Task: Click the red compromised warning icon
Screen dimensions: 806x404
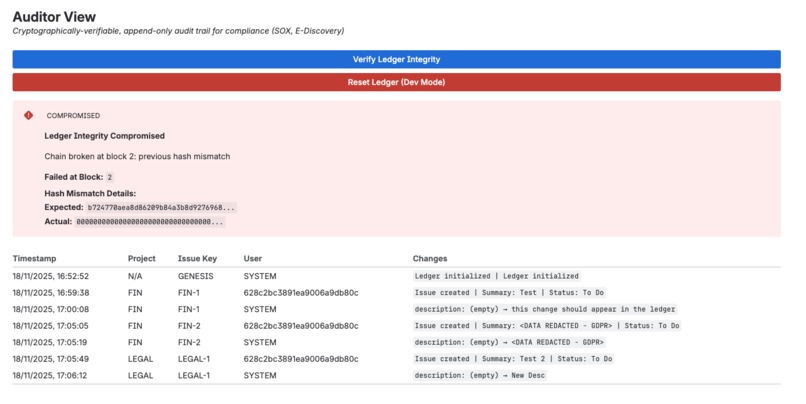Action: [28, 116]
